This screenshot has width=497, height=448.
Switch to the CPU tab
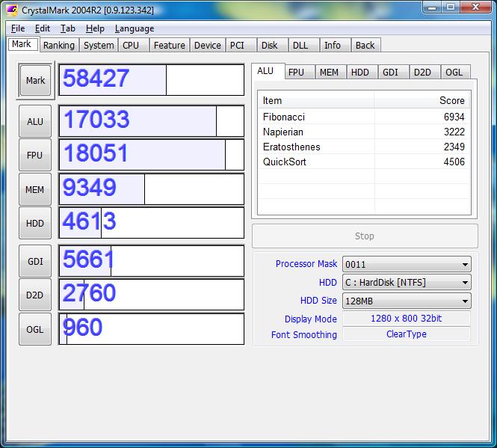[131, 45]
